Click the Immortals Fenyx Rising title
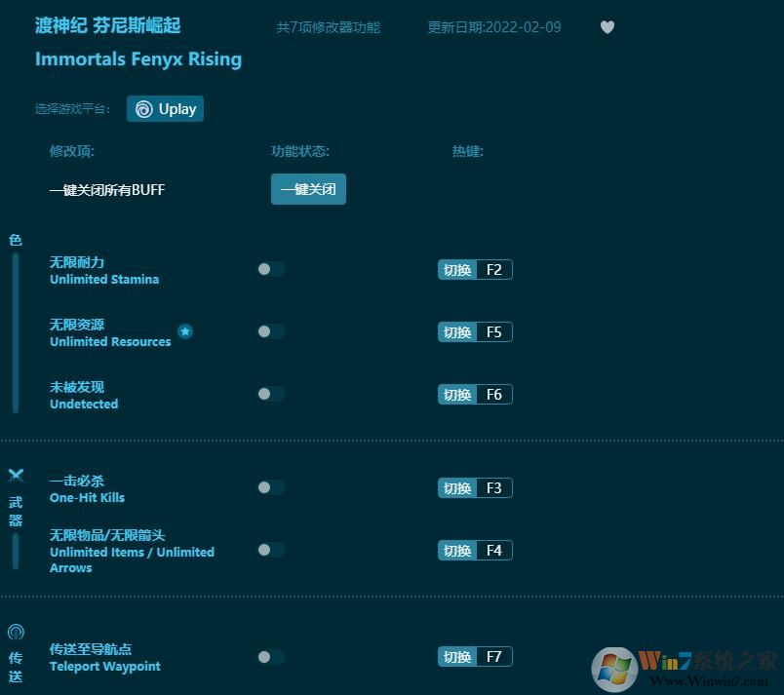Viewport: 784px width, 695px height. pos(138,59)
